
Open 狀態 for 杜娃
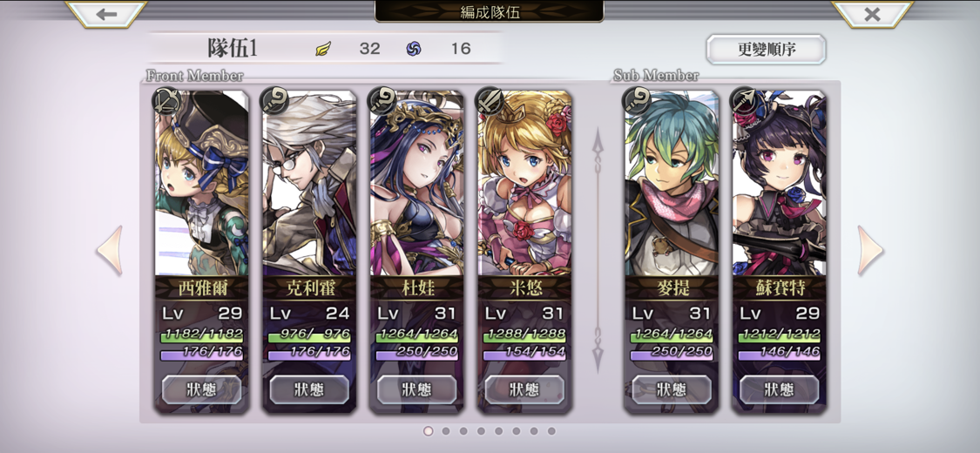click(417, 390)
